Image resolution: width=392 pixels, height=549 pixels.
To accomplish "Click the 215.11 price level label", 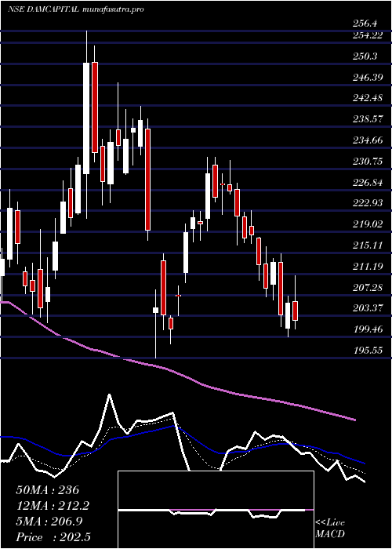I will (x=368, y=245).
